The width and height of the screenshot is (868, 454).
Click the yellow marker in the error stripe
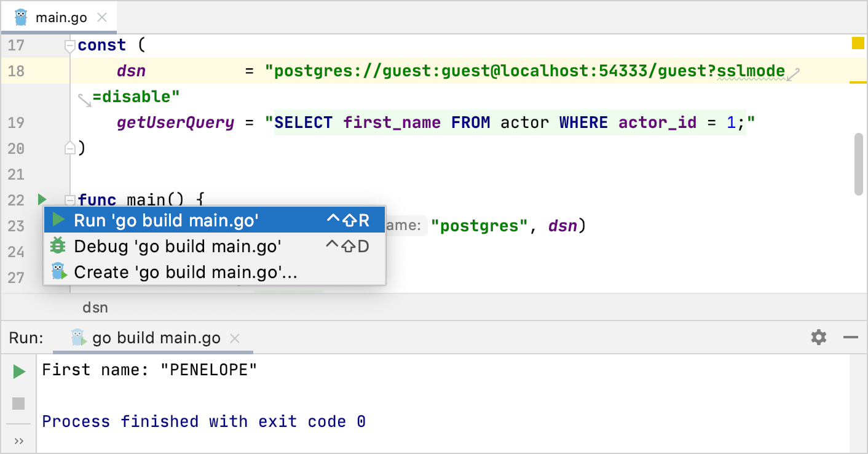pyautogui.click(x=859, y=44)
